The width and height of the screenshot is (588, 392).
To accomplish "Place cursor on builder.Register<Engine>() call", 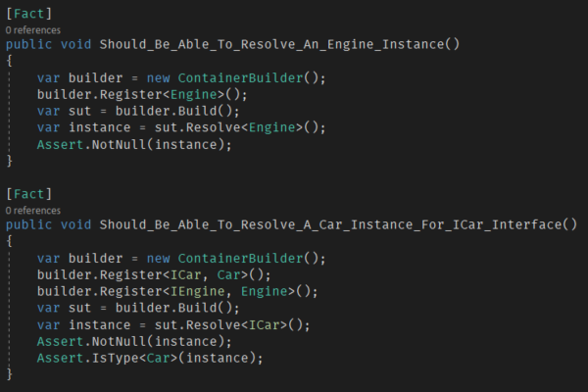I will point(129,94).
